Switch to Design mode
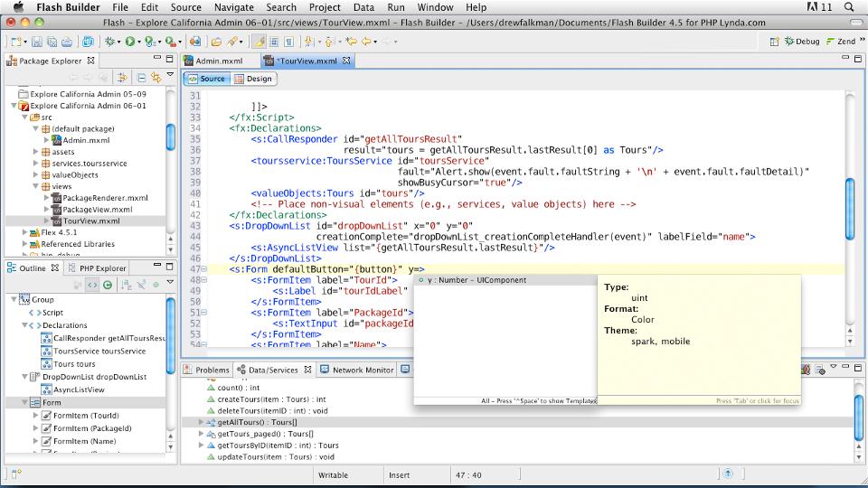 coord(253,79)
